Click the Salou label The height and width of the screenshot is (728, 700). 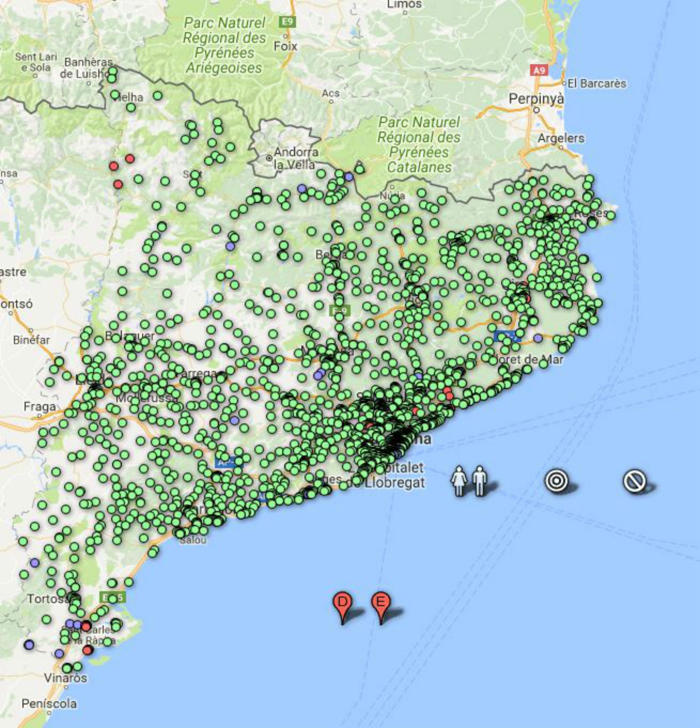[x=193, y=540]
